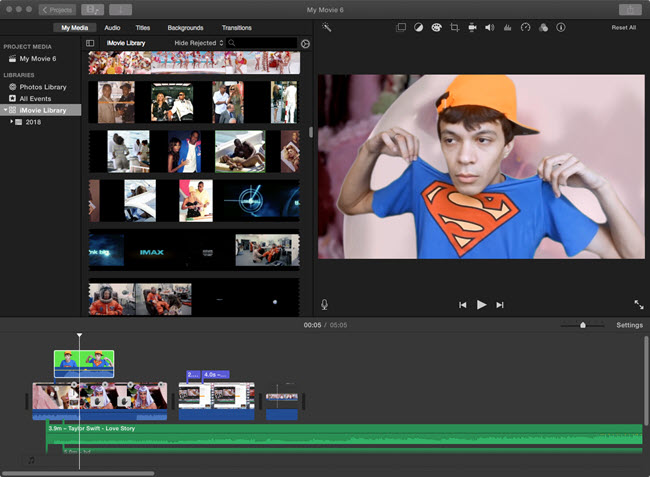Open the volume adjustment tool
650x477 pixels.
coord(489,28)
